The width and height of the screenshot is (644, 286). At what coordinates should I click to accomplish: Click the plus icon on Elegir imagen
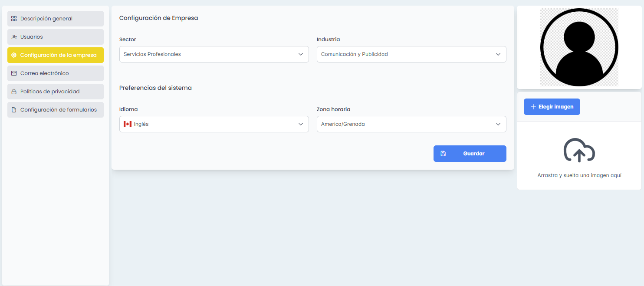pyautogui.click(x=533, y=107)
